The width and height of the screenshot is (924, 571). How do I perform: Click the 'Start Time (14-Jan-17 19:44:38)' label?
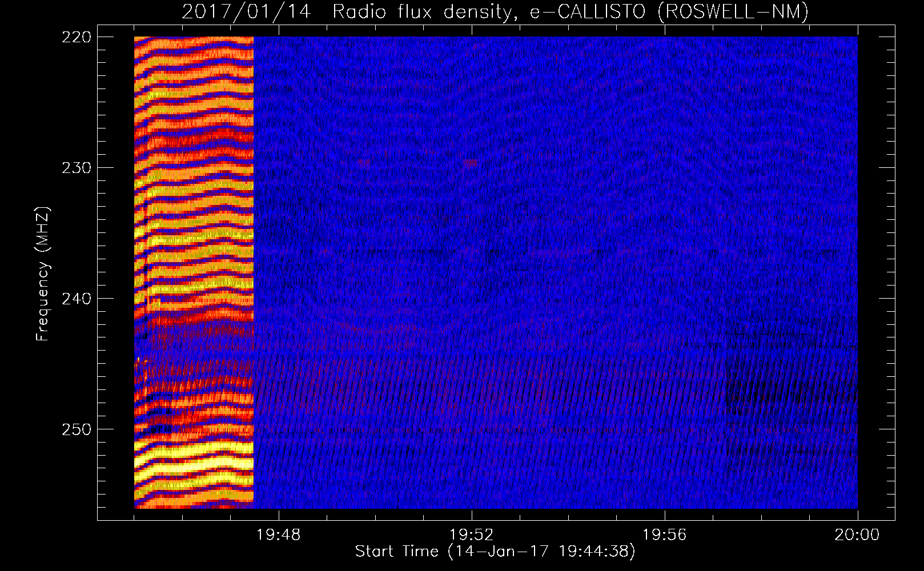coord(495,552)
